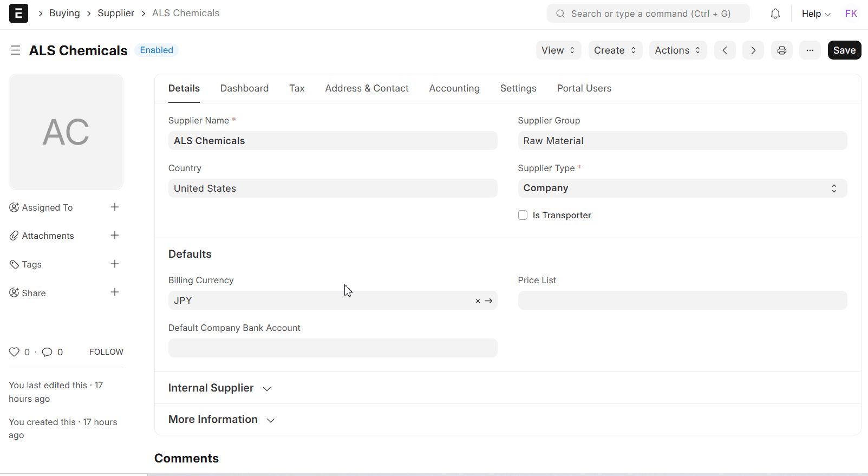Screen dimensions: 868x476
Task: Add an attachment with plus icon
Action: coord(115,236)
